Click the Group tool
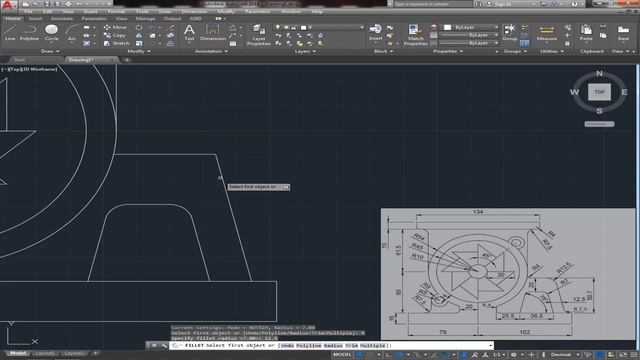This screenshot has width=640, height=360. (509, 32)
